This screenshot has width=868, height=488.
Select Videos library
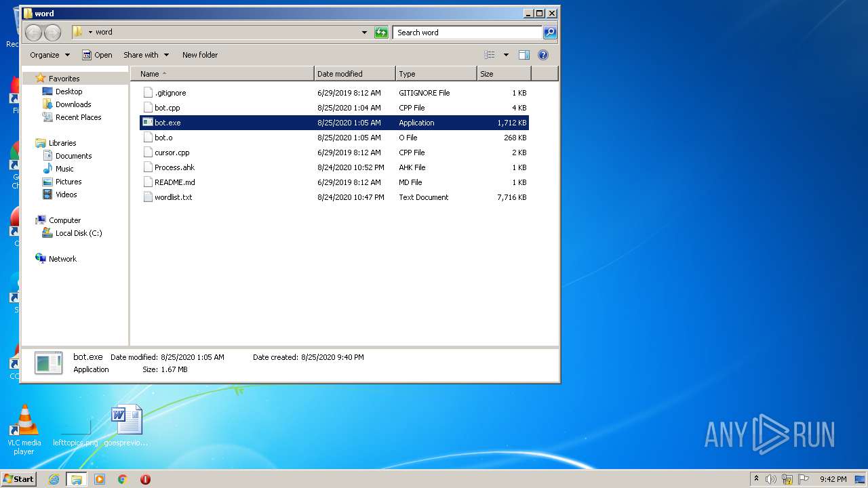click(x=66, y=195)
